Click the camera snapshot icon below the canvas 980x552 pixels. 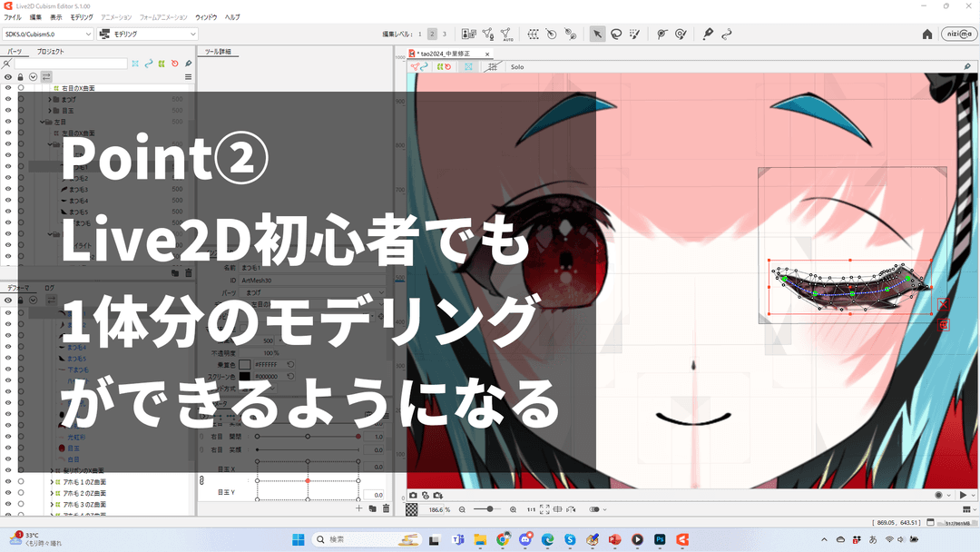(413, 495)
